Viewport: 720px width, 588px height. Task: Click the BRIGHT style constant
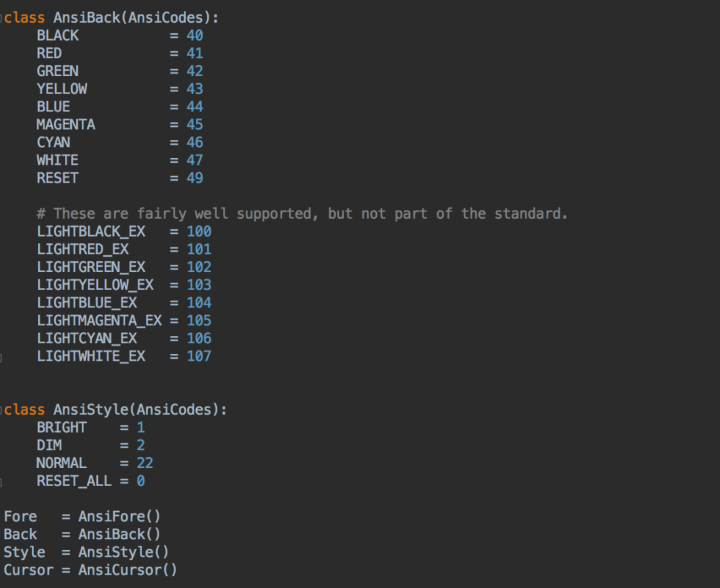61,428
